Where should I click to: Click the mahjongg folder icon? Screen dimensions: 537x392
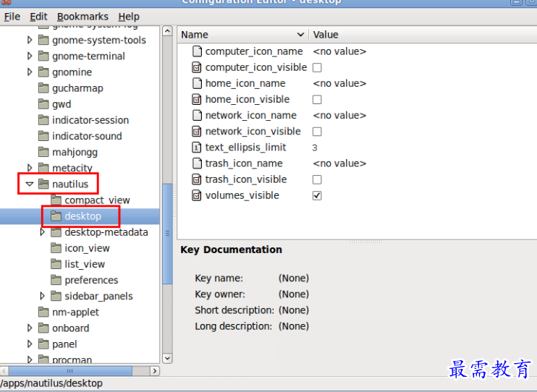tap(43, 152)
